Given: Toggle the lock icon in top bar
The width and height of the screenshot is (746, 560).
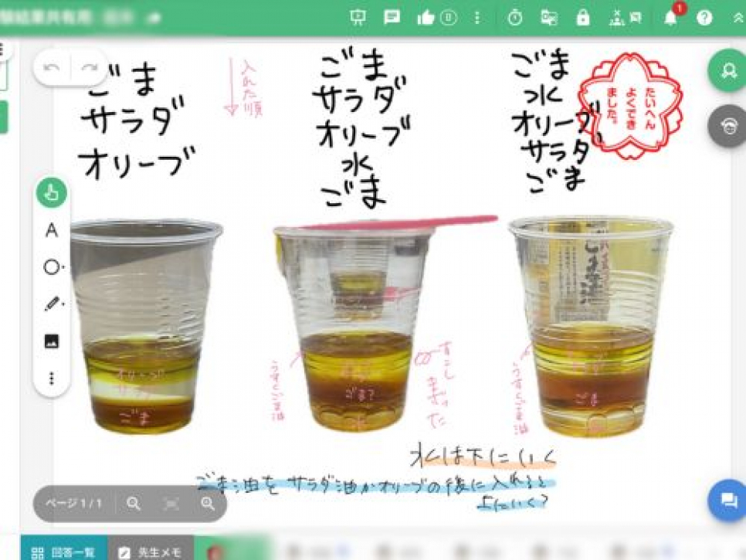Looking at the screenshot, I should pyautogui.click(x=583, y=18).
